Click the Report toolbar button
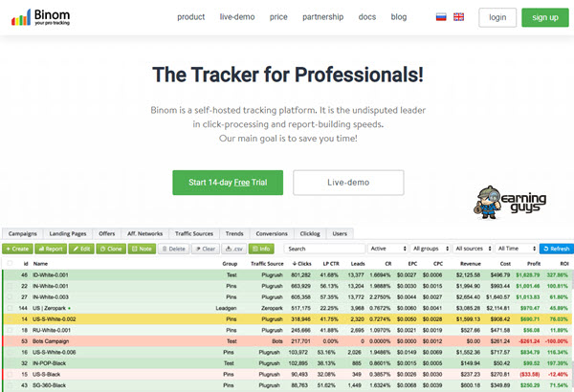 51,249
